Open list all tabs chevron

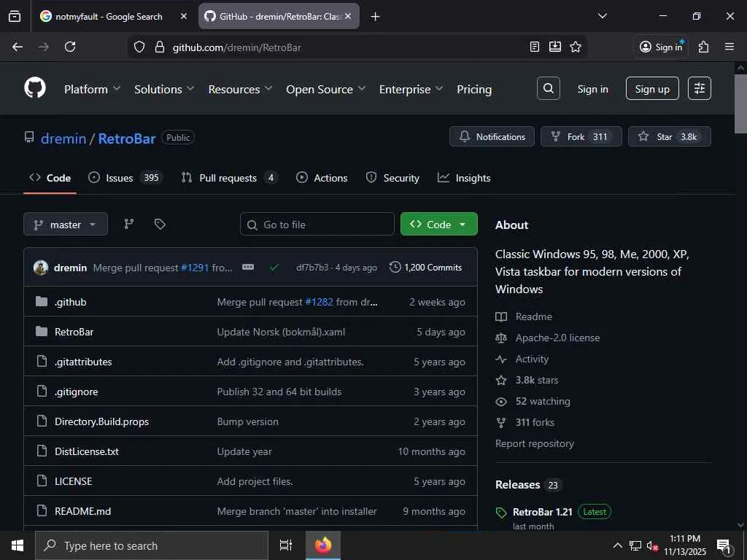coord(603,16)
